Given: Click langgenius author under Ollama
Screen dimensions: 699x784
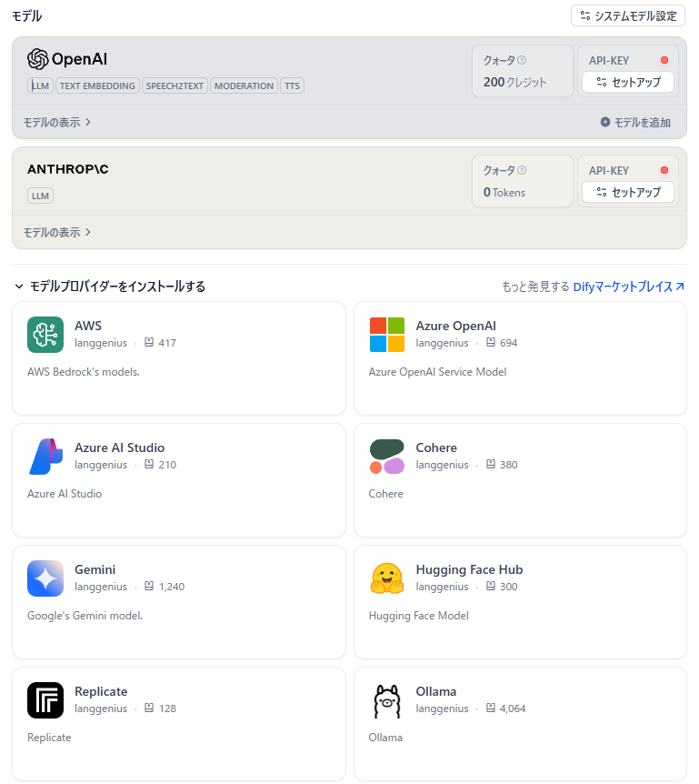Looking at the screenshot, I should (442, 708).
